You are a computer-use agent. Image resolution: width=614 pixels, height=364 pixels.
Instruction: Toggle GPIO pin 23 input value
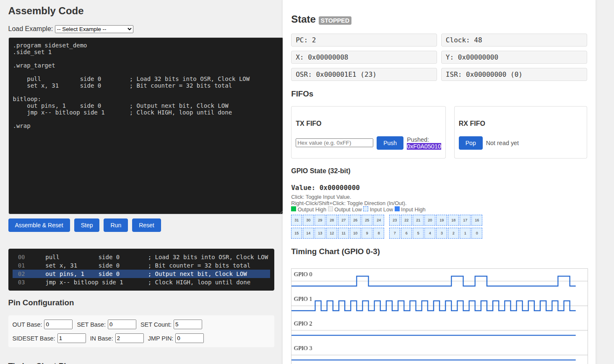pos(394,220)
